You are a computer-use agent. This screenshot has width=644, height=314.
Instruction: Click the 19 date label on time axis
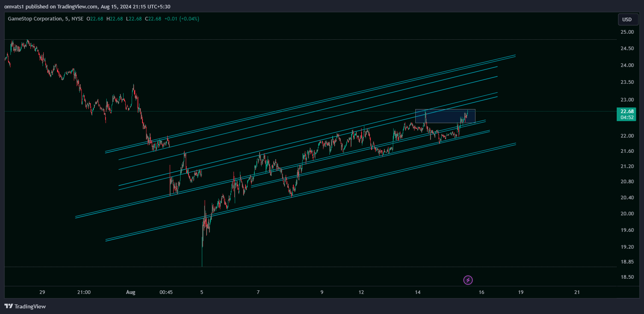pyautogui.click(x=520, y=292)
